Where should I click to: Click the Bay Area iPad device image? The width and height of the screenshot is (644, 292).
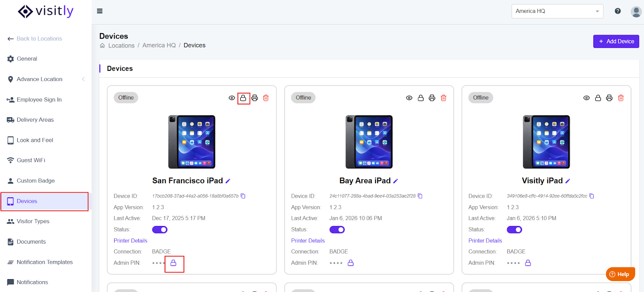(369, 142)
